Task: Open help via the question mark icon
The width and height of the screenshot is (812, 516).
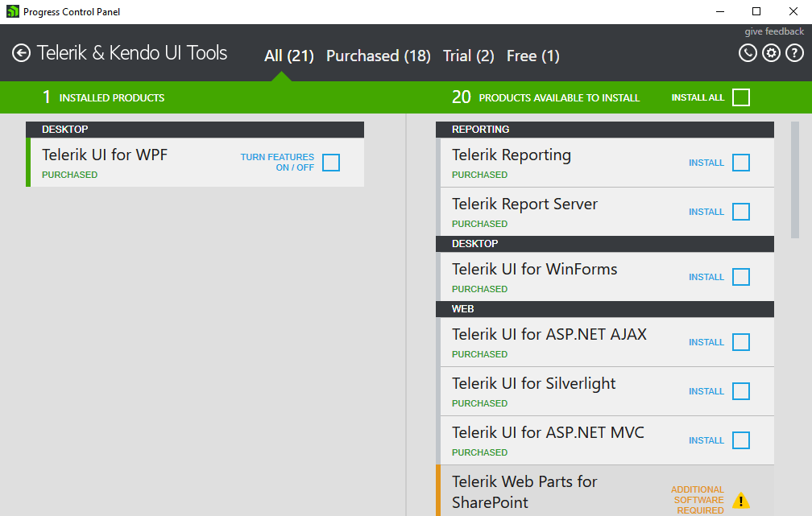Action: [x=794, y=52]
